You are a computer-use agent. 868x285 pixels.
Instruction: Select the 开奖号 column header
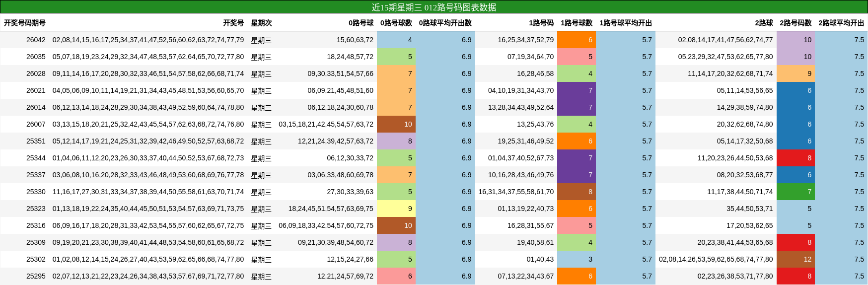pyautogui.click(x=233, y=23)
